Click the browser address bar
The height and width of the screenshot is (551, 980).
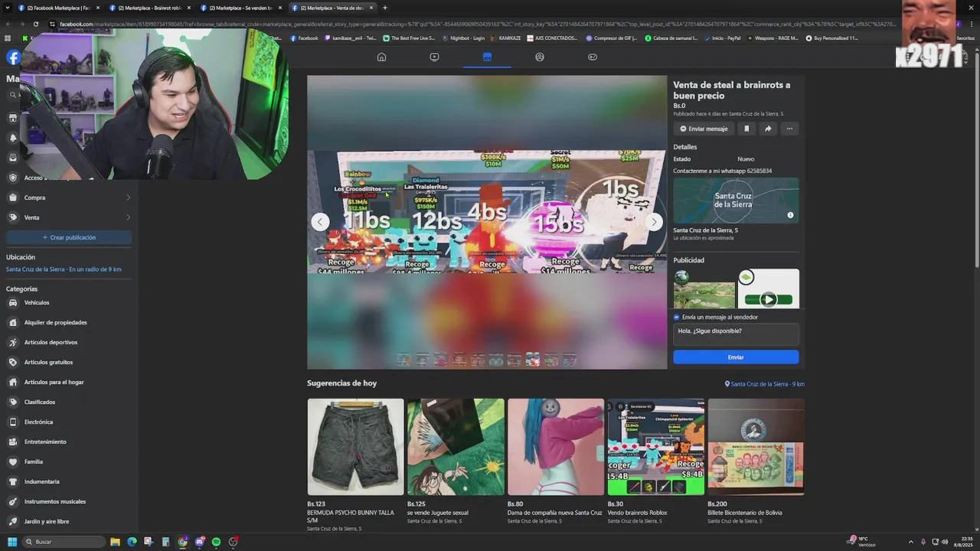(x=475, y=24)
